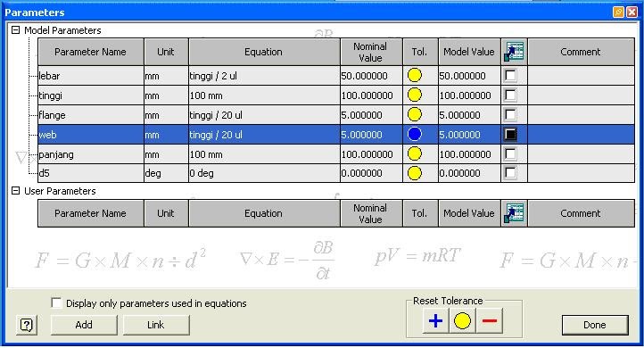The image size is (644, 348).
Task: Enable export checkbox for d5
Action: (x=510, y=173)
